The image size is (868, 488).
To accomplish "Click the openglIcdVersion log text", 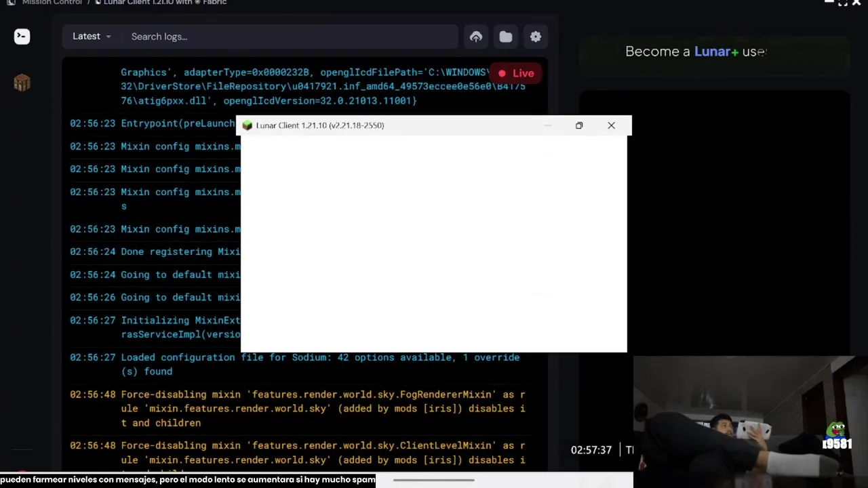I will pos(319,101).
